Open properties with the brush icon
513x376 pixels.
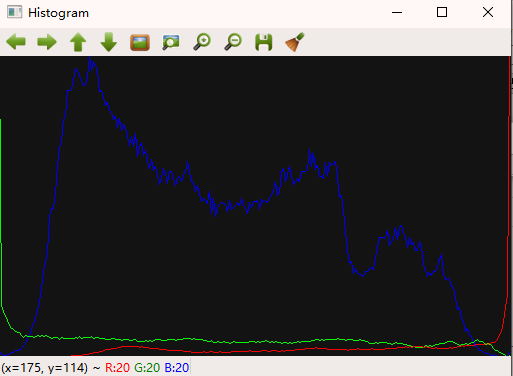coord(295,42)
